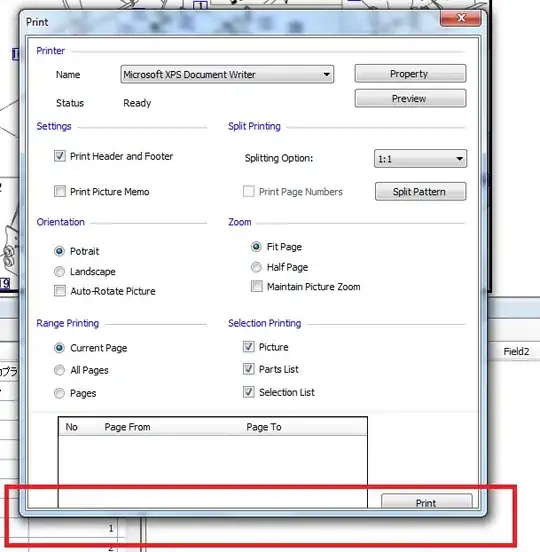
Task: Open the Split Pattern button
Action: (x=420, y=192)
